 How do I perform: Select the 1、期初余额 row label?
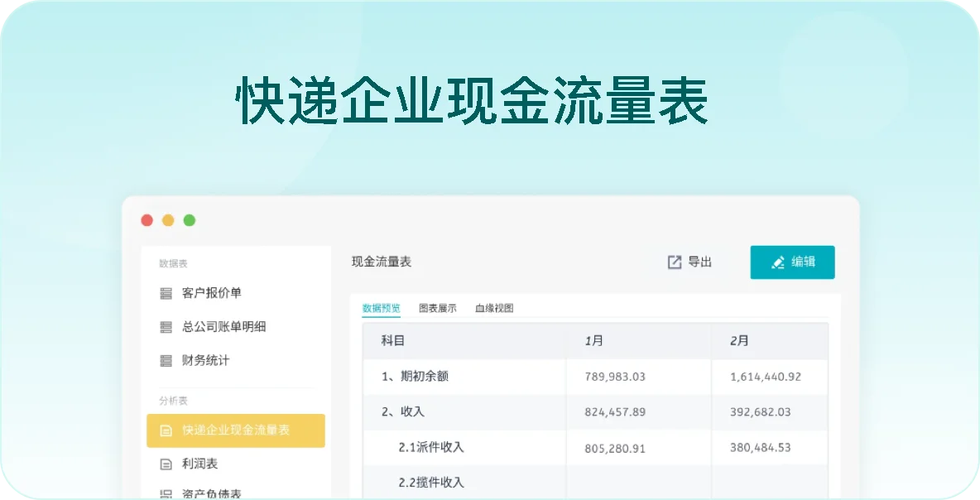point(415,376)
